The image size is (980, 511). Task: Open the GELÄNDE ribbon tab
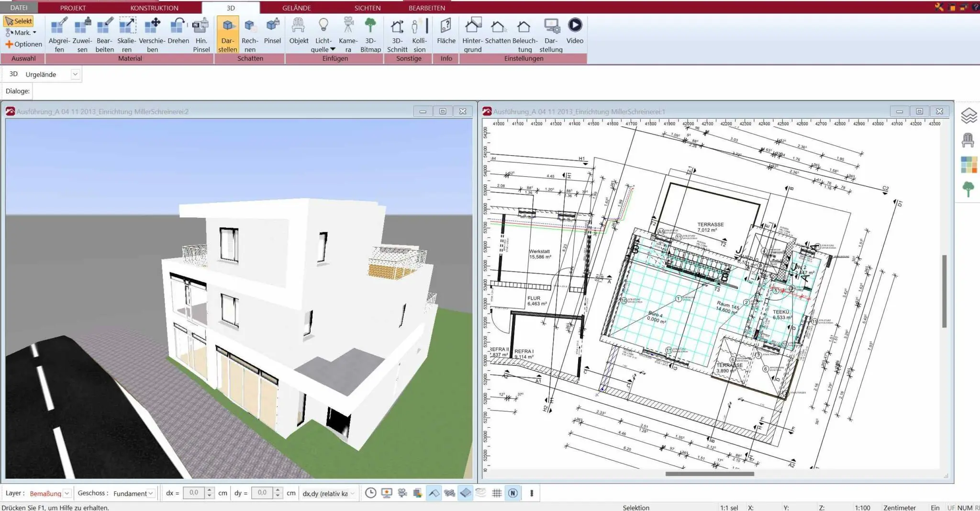point(296,8)
